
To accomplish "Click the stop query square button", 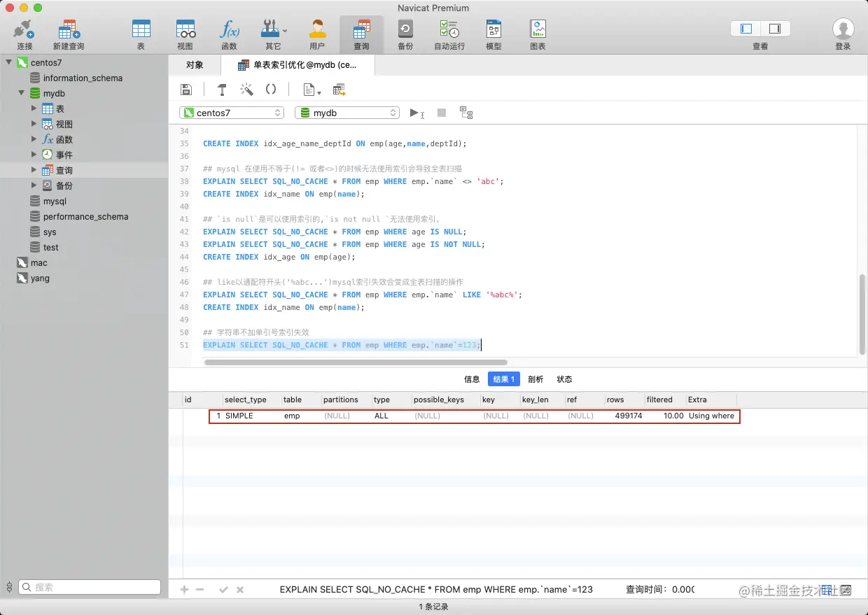I will (442, 113).
